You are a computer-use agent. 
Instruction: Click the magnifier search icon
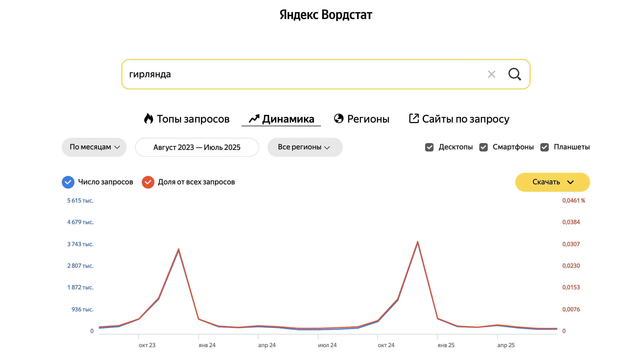(515, 74)
